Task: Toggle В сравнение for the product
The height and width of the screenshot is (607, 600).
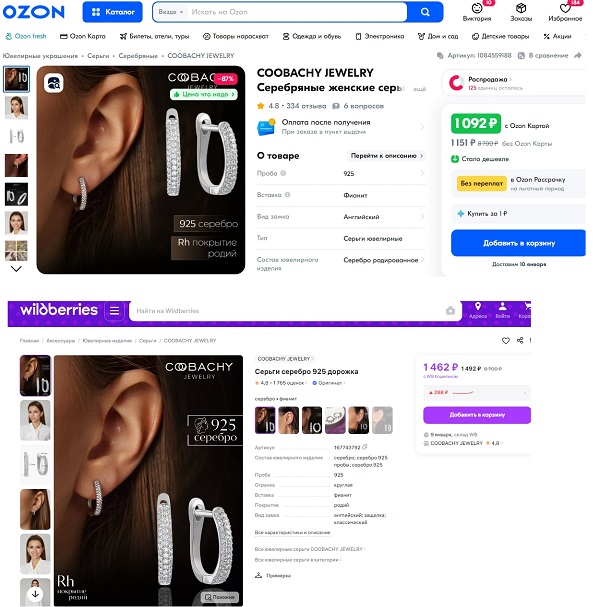Action: 543,56
